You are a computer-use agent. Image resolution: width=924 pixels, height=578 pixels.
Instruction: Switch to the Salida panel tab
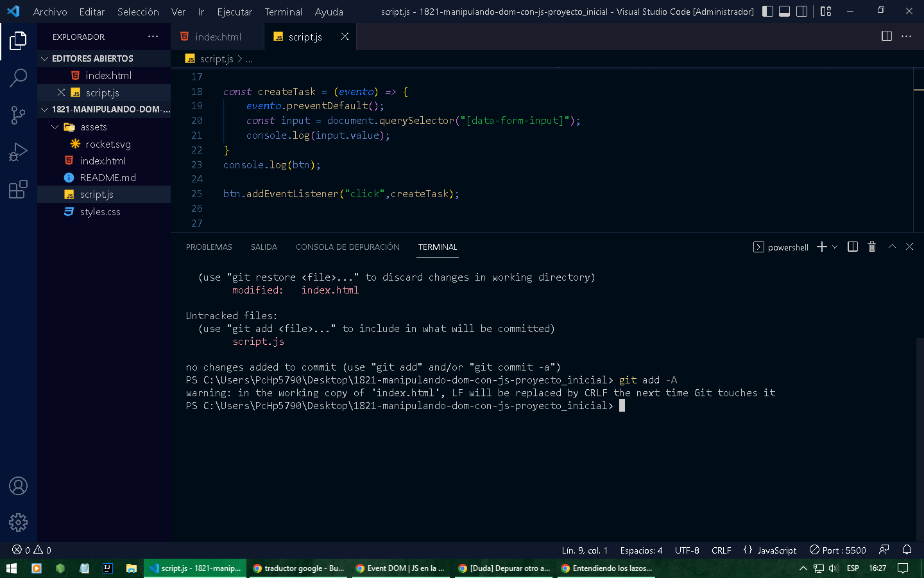pyautogui.click(x=264, y=247)
